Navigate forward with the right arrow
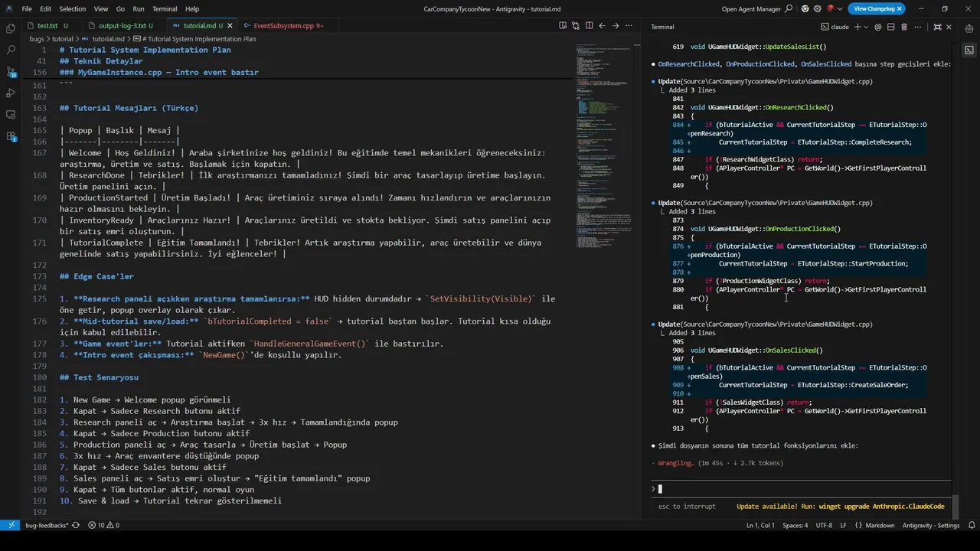The width and height of the screenshot is (980, 551). [615, 25]
